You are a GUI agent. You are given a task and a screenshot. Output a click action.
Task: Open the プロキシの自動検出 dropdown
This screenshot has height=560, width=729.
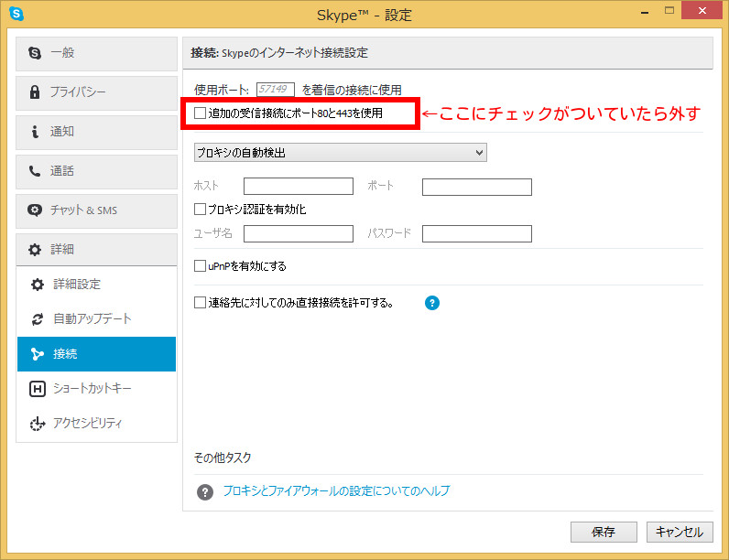click(341, 152)
